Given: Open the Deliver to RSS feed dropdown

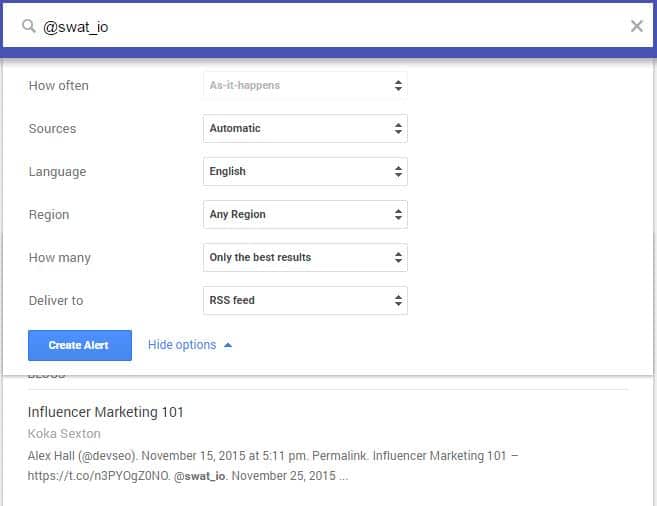Looking at the screenshot, I should (x=305, y=300).
